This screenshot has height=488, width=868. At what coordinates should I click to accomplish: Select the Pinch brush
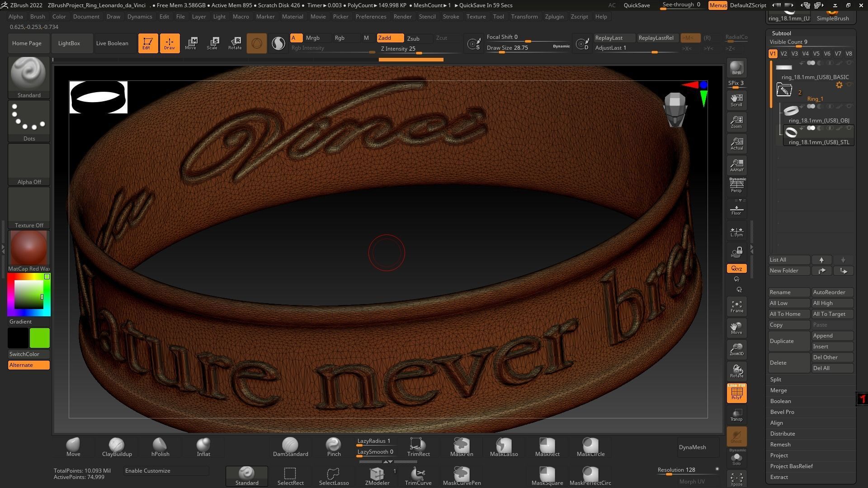pyautogui.click(x=334, y=447)
